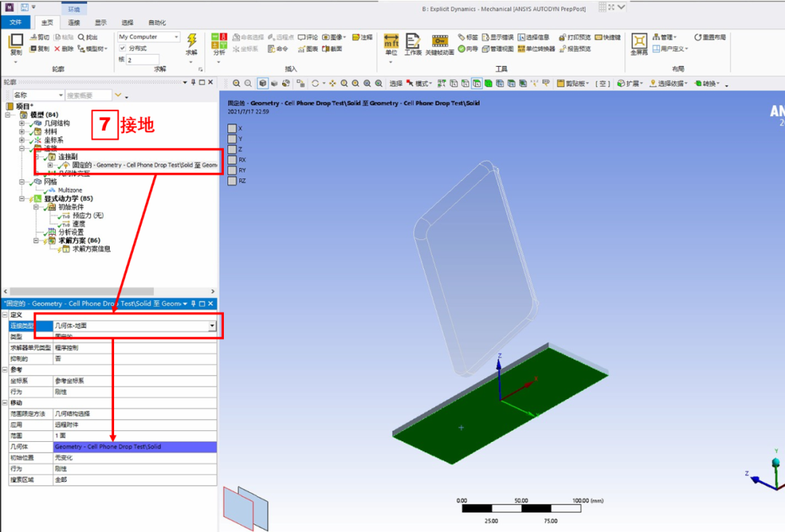The width and height of the screenshot is (785, 532).
Task: Click the 管理视图 manage views button
Action: pos(498,49)
